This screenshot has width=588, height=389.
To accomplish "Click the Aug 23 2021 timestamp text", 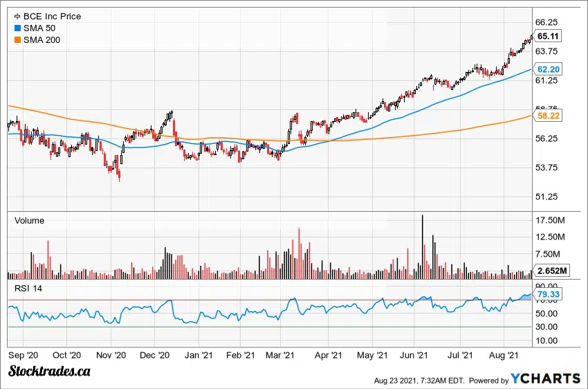I will pyautogui.click(x=419, y=379).
